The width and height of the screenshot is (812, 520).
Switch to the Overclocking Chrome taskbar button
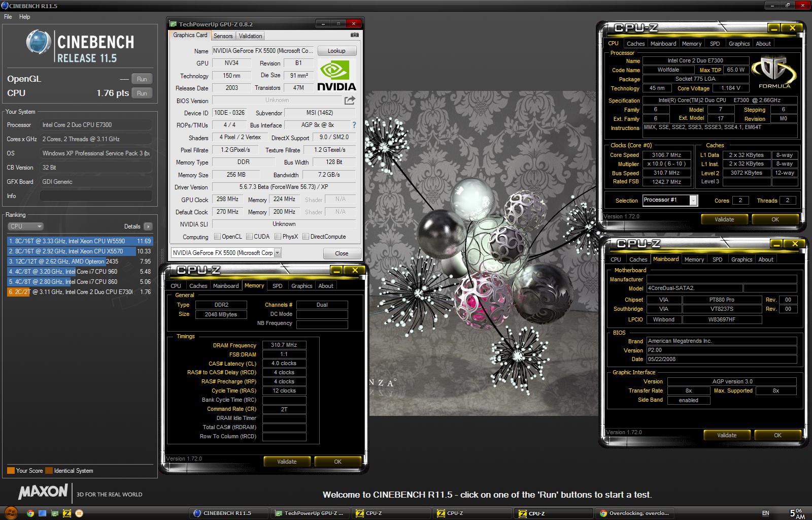point(634,513)
